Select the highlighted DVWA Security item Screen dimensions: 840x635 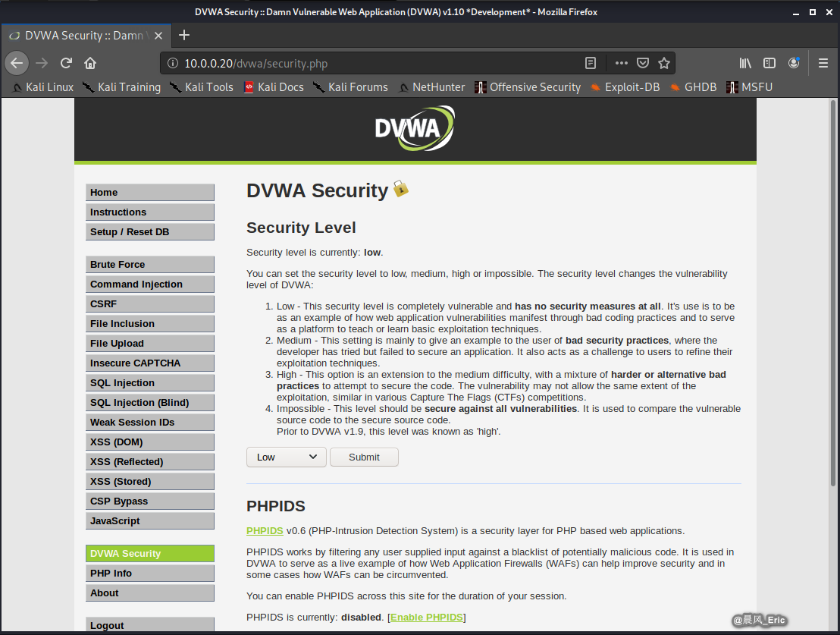click(150, 554)
